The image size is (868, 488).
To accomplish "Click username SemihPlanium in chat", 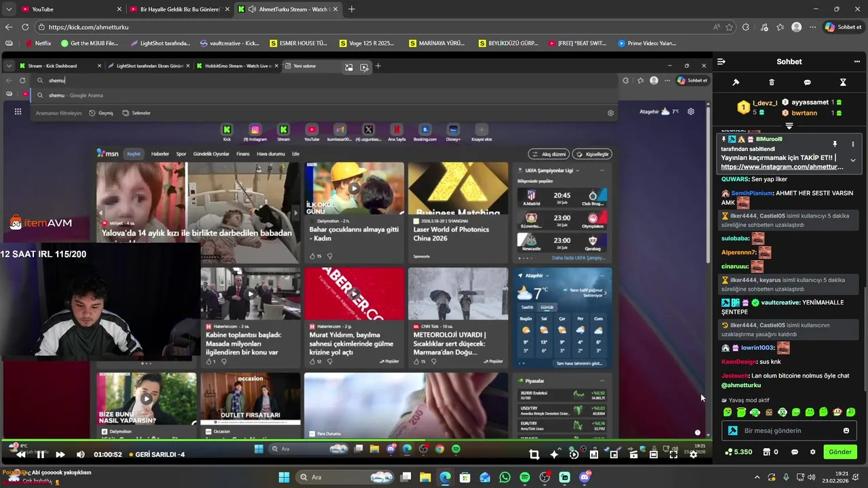I will coord(751,193).
